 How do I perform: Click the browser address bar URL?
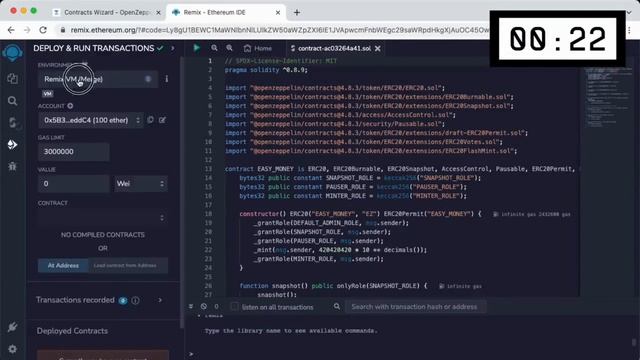(x=280, y=30)
